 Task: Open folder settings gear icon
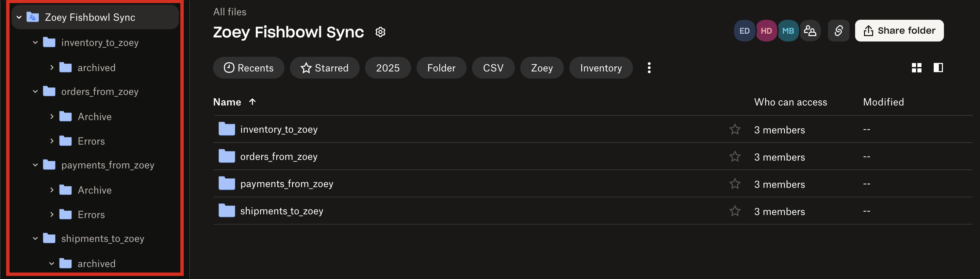coord(380,32)
